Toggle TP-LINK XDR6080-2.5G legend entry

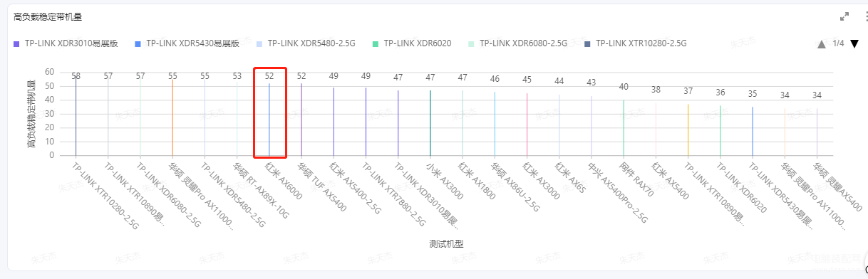[517, 43]
